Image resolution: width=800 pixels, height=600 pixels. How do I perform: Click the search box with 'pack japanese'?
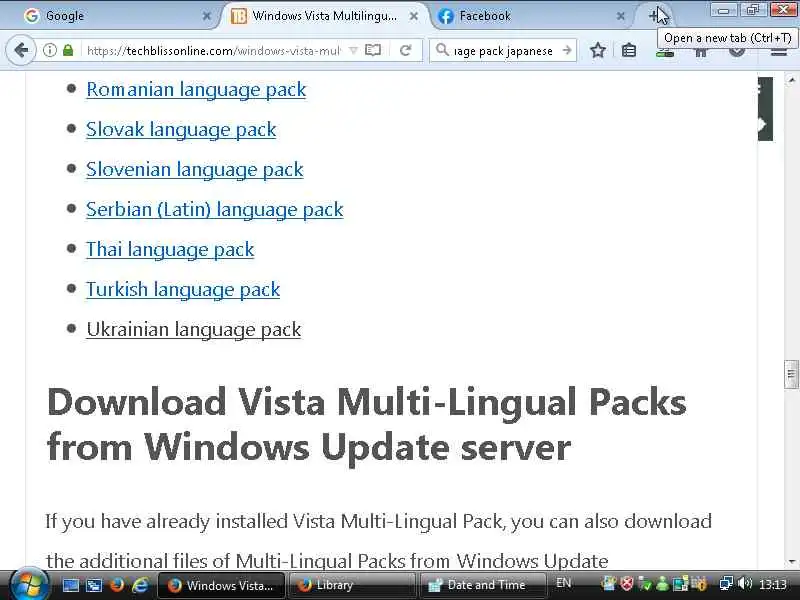(x=503, y=51)
